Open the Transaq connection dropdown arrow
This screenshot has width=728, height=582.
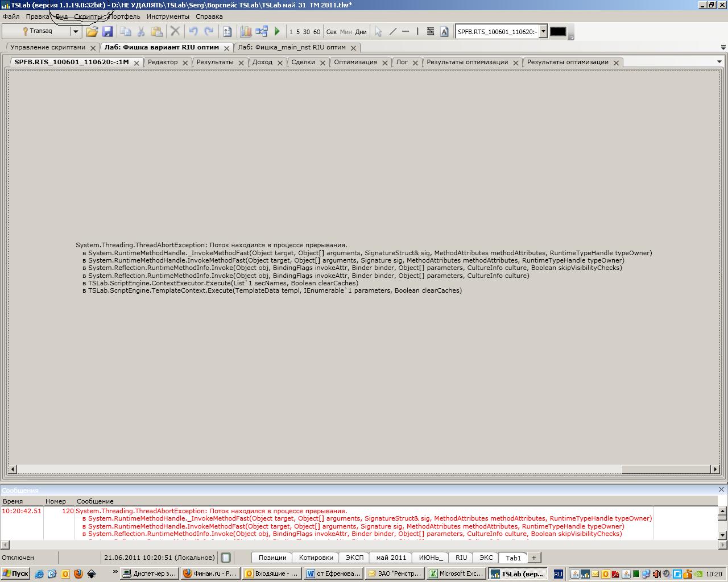75,31
